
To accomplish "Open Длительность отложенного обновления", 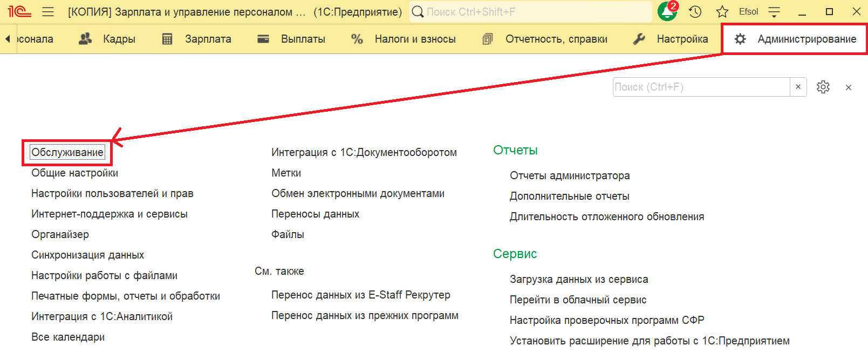I will (607, 216).
